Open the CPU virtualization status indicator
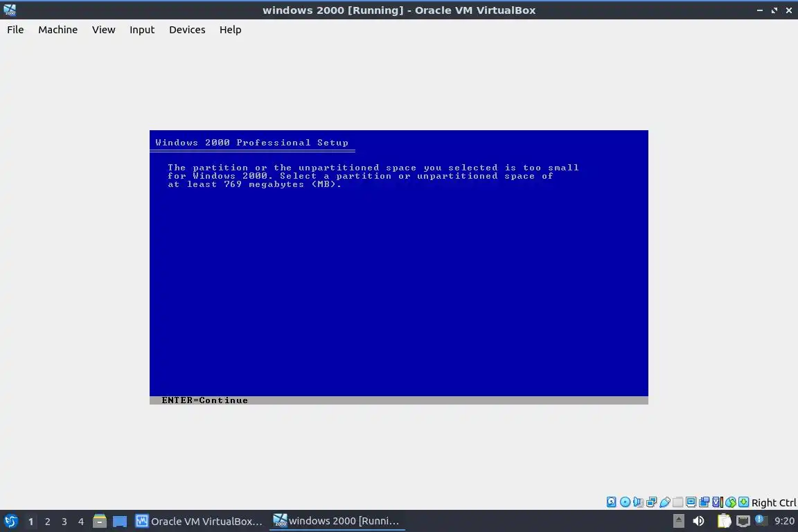Screen dimensions: 798x532 [718, 502]
